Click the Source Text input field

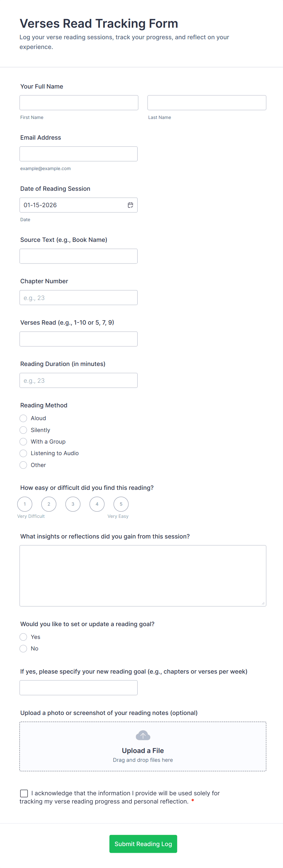click(x=79, y=256)
